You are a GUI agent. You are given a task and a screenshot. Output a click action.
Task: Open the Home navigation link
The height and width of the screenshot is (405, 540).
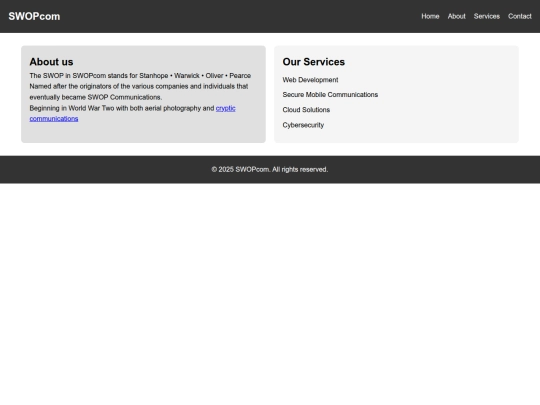430,16
